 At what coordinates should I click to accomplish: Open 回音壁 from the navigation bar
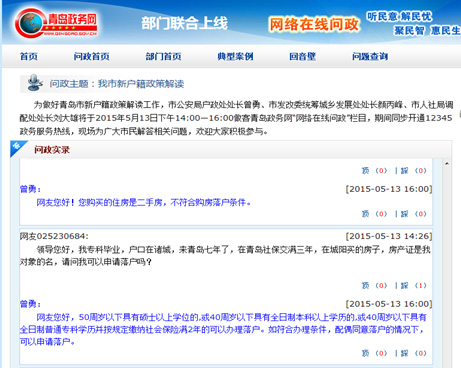click(x=302, y=56)
